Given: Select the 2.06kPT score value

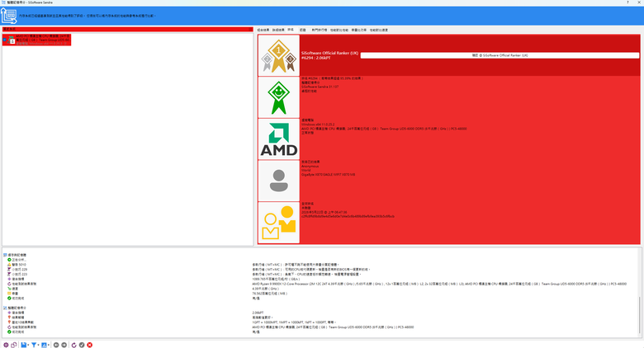Looking at the screenshot, I should (x=258, y=313).
